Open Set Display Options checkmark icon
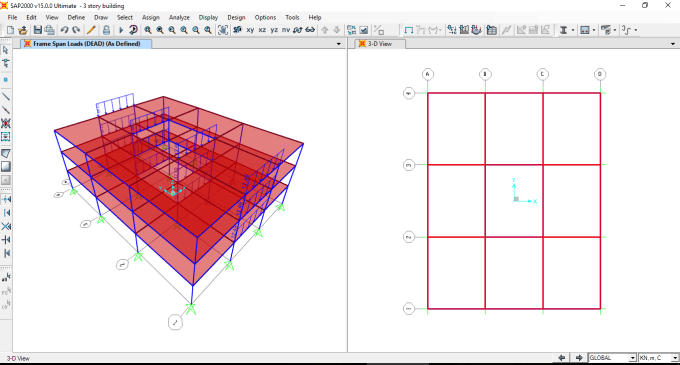Screen dimensions: 680x365 point(364,30)
